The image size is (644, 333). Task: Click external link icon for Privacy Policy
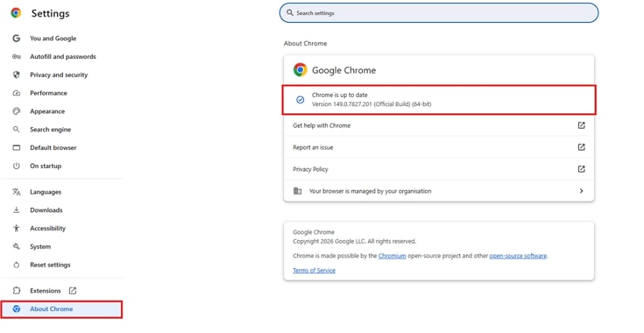point(581,169)
